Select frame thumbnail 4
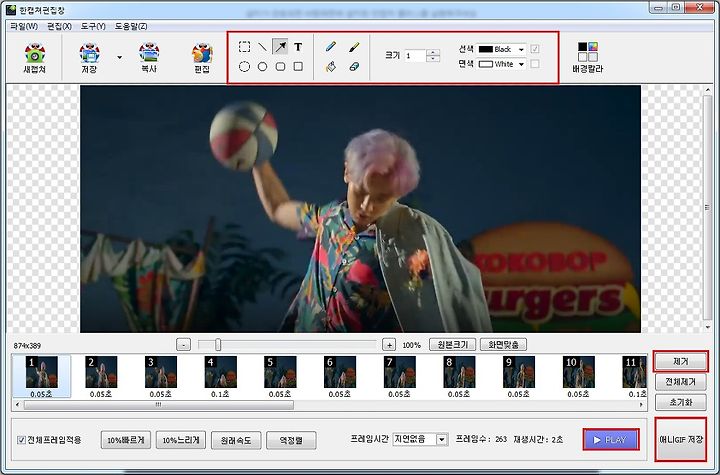Screen dimensions: 720x475 point(220,376)
